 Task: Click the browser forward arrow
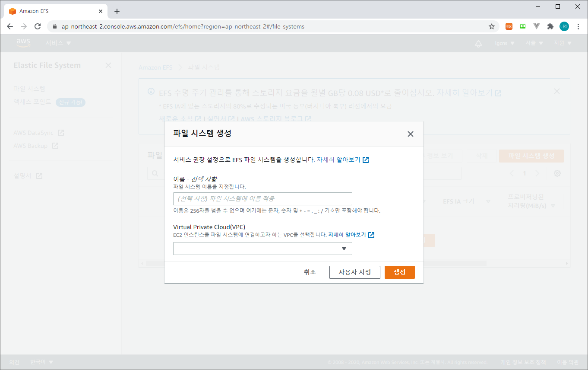point(24,26)
